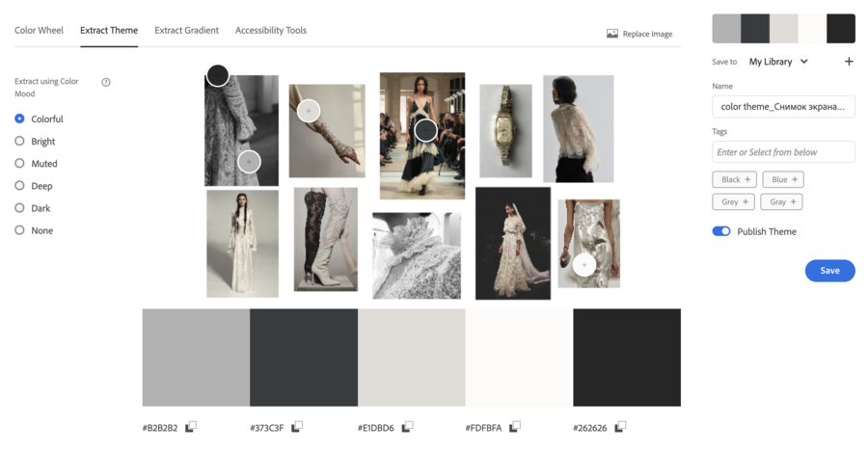The height and width of the screenshot is (451, 868).
Task: Toggle the Publish Theme switch
Action: click(x=720, y=231)
